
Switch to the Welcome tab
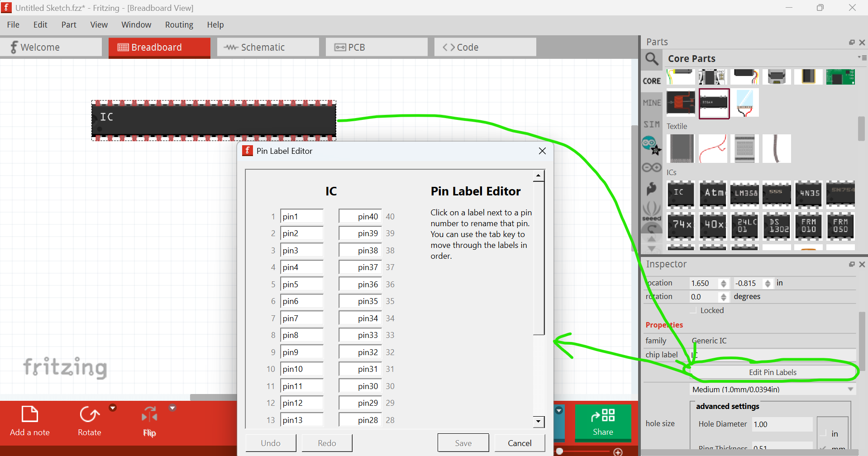point(51,47)
